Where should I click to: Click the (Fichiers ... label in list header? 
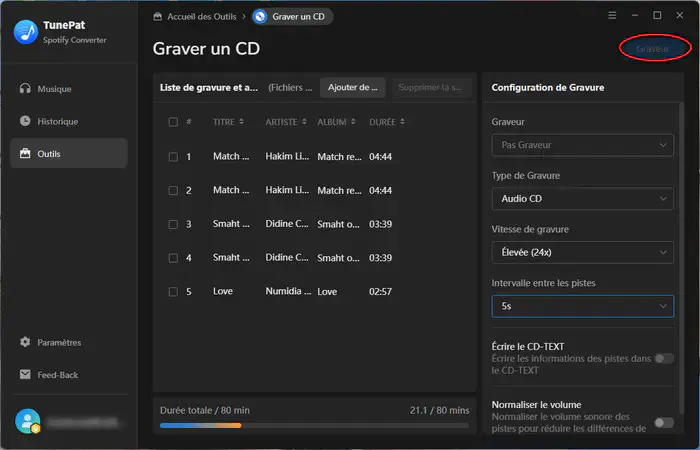pos(290,88)
